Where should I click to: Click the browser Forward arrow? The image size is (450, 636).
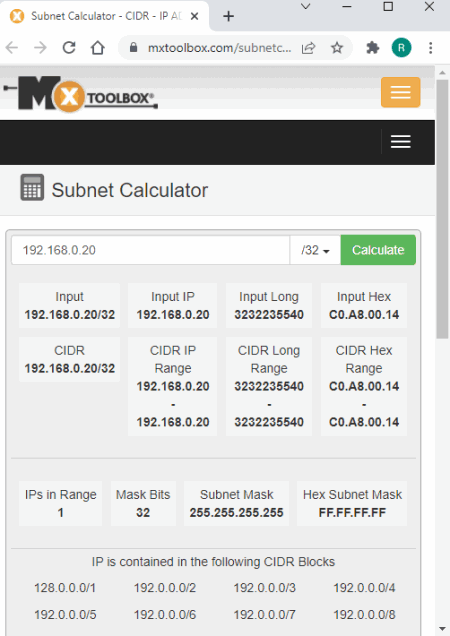[x=40, y=48]
